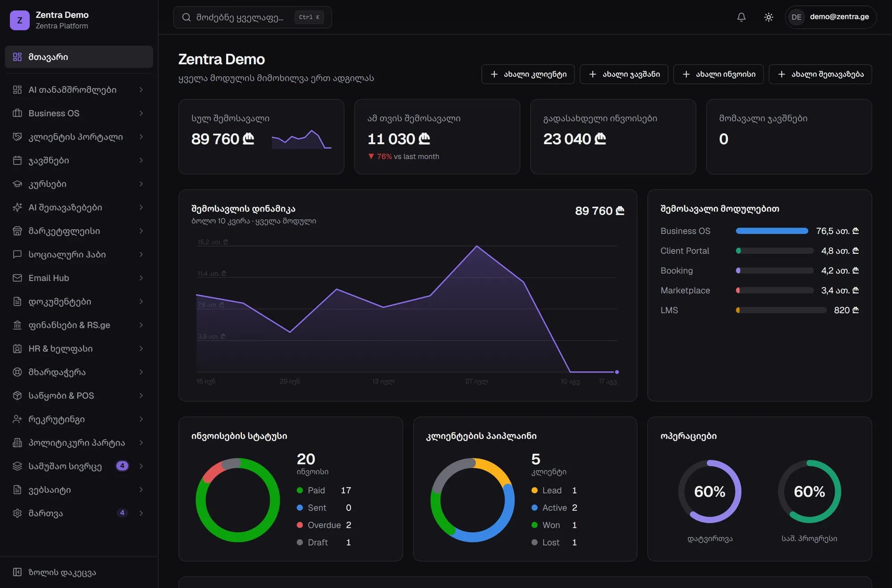Click the Zentra purple Z logo icon
This screenshot has height=588, width=892.
pyautogui.click(x=20, y=20)
